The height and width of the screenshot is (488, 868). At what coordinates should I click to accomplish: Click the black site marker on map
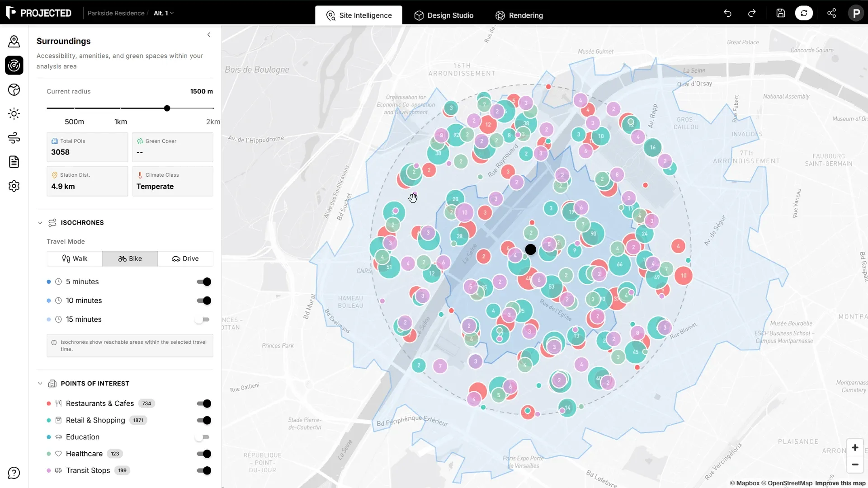click(x=531, y=249)
